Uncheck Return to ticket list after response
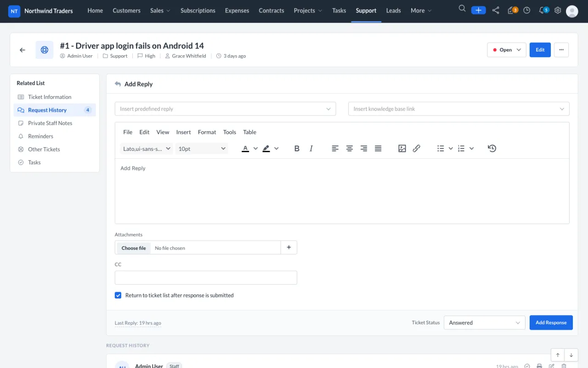The width and height of the screenshot is (588, 368). pyautogui.click(x=118, y=295)
